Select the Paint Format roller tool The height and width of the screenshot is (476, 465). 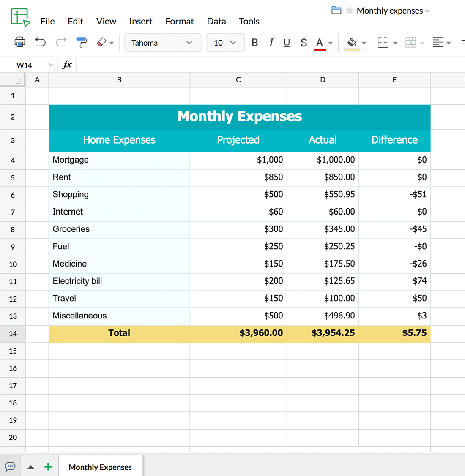coord(82,42)
